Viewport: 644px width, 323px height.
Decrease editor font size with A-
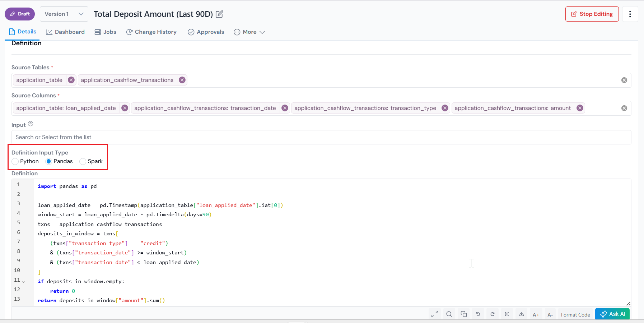(x=550, y=314)
